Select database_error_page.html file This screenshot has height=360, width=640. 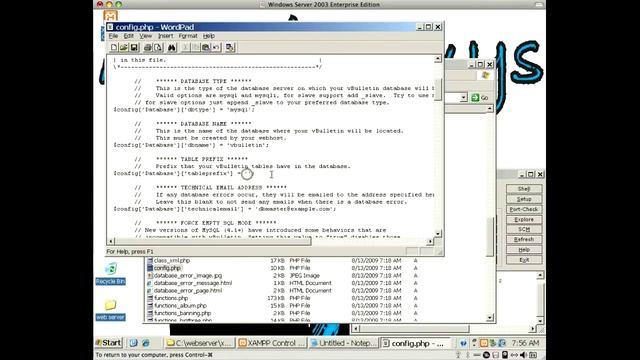click(188, 291)
